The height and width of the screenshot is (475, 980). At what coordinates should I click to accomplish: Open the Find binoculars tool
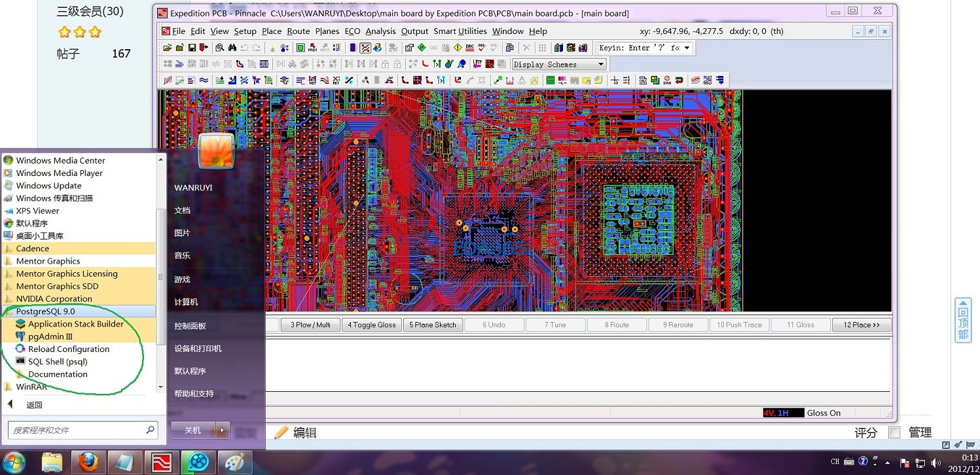(231, 48)
